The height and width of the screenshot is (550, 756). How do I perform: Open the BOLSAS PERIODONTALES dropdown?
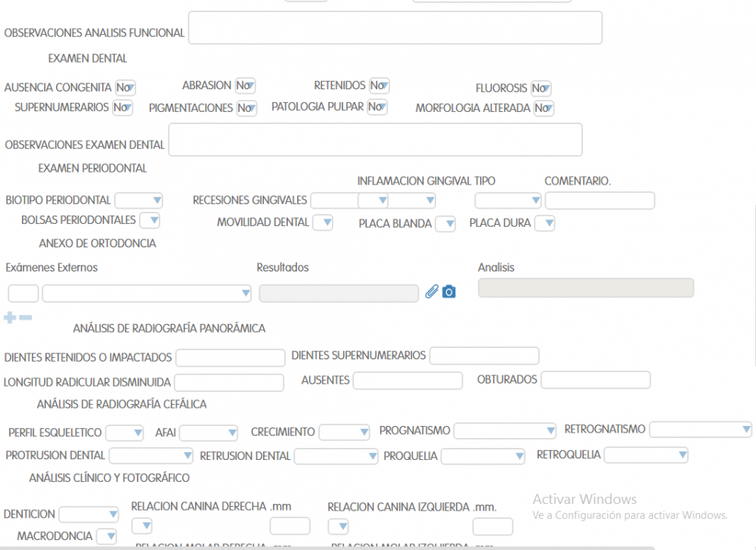click(150, 220)
